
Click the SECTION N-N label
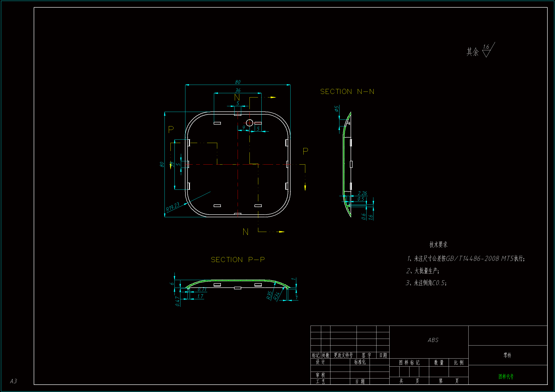[x=347, y=92]
